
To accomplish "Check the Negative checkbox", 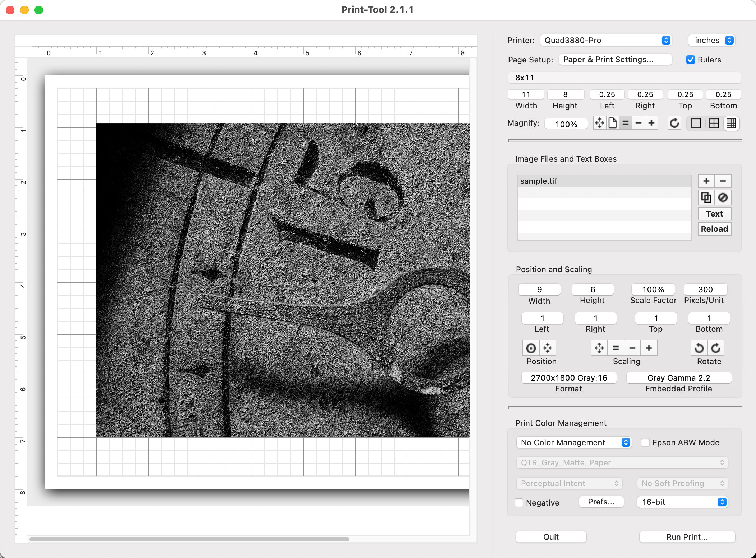I will click(519, 503).
